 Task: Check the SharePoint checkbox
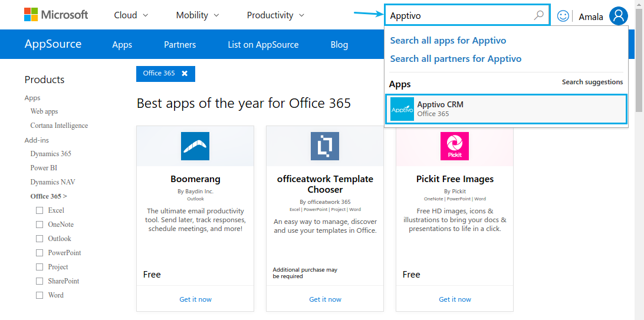pos(40,281)
